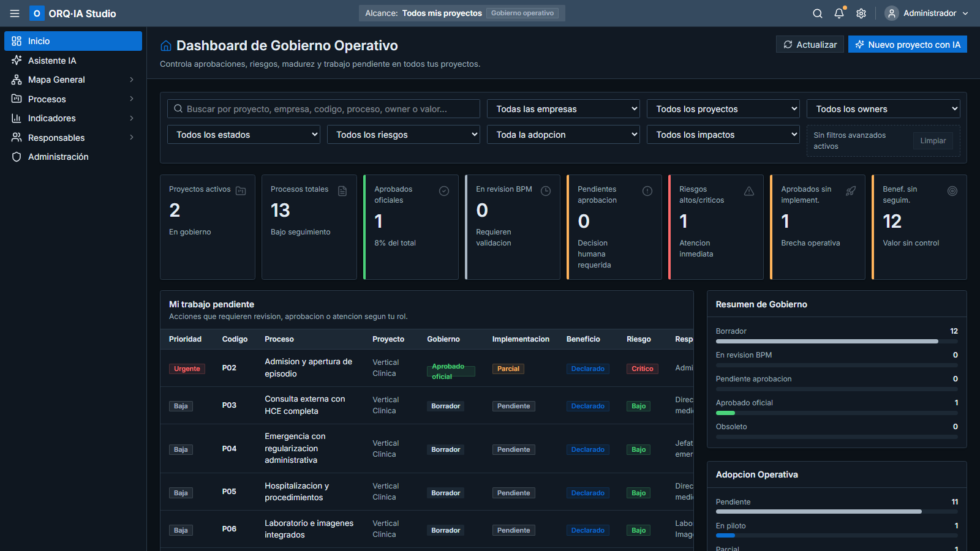Click the Riesgo column header
The width and height of the screenshot is (980, 551).
coord(639,339)
